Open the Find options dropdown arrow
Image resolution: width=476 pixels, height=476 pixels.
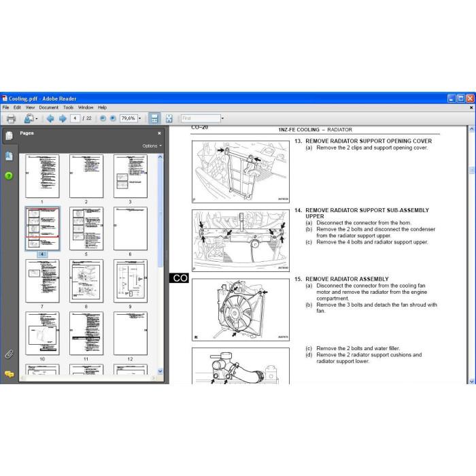(222, 118)
